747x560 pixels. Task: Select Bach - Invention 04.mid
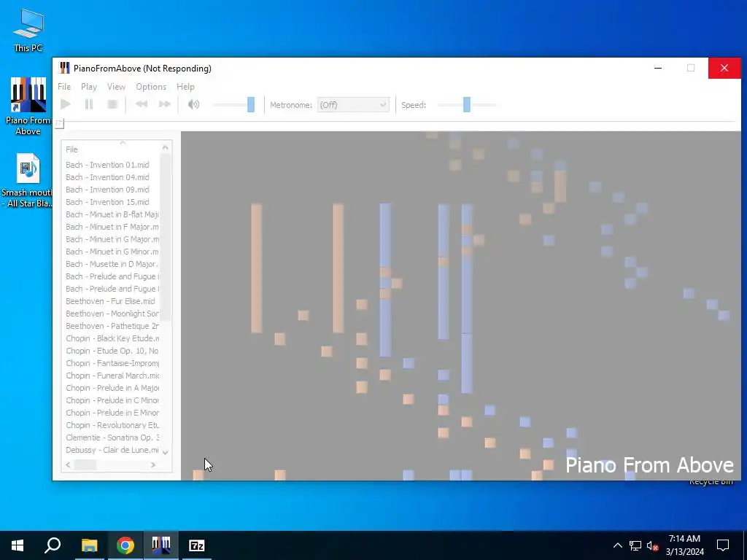coord(107,177)
